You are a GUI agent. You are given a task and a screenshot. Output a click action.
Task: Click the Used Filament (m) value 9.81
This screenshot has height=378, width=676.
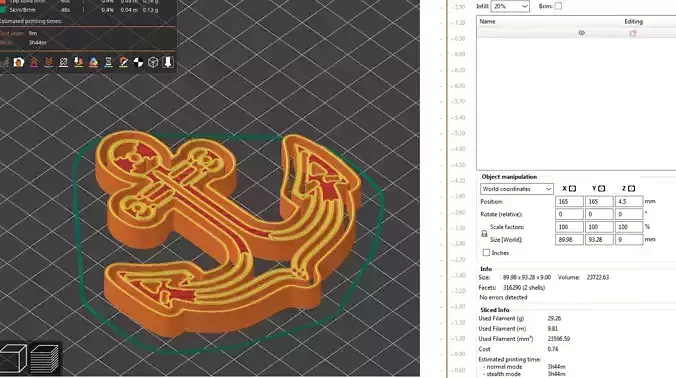pyautogui.click(x=552, y=328)
